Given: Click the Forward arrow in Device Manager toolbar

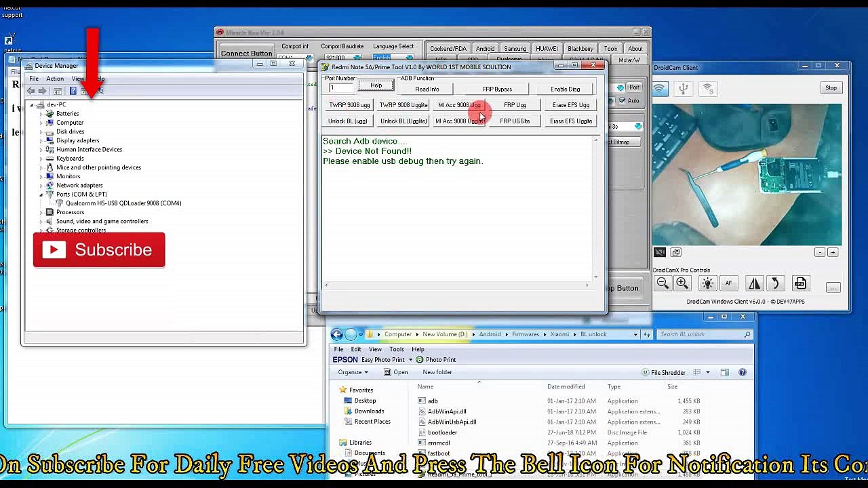Looking at the screenshot, I should (x=43, y=91).
